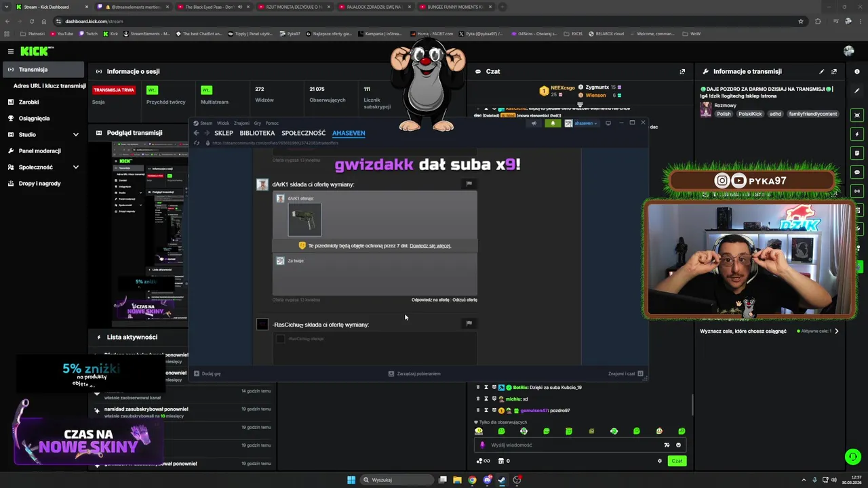The width and height of the screenshot is (868, 488).
Task: Edit stream info with pencil icon in header
Action: click(x=822, y=71)
